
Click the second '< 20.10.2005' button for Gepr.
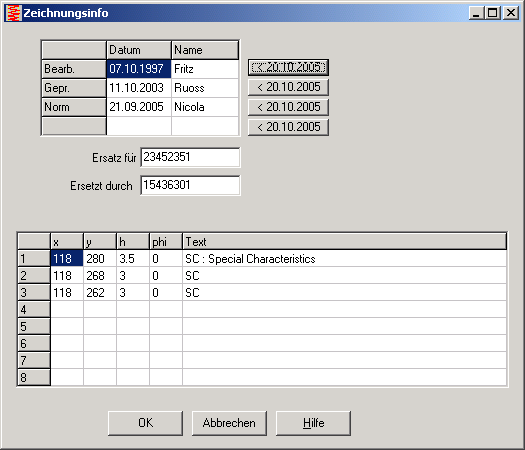click(x=288, y=87)
